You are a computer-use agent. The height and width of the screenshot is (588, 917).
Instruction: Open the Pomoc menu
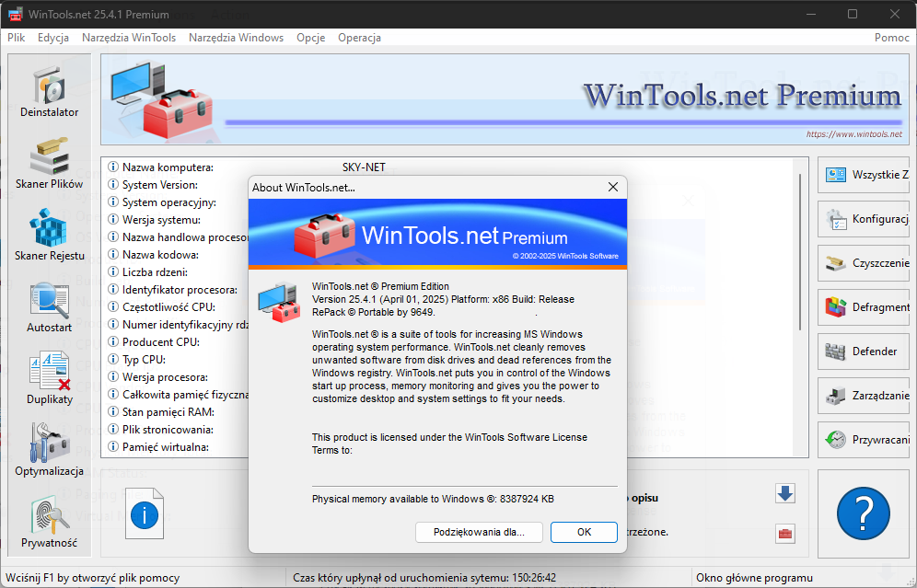click(x=892, y=38)
